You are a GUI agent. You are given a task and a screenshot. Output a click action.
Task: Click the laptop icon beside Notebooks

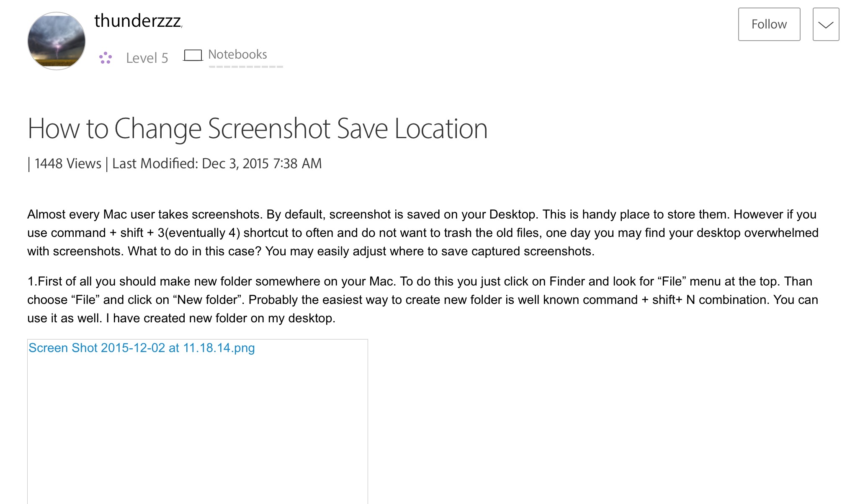(x=193, y=55)
